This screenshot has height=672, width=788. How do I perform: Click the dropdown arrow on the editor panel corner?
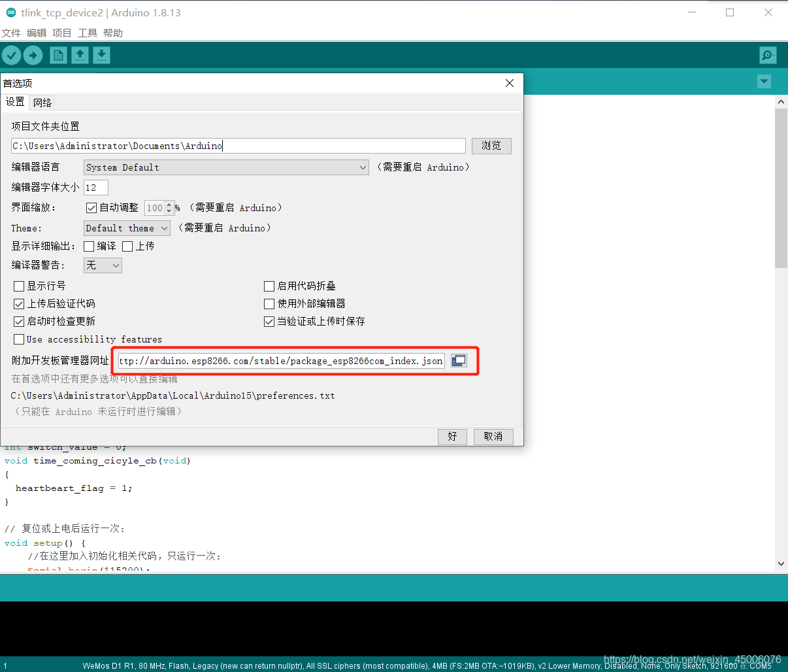pyautogui.click(x=764, y=81)
